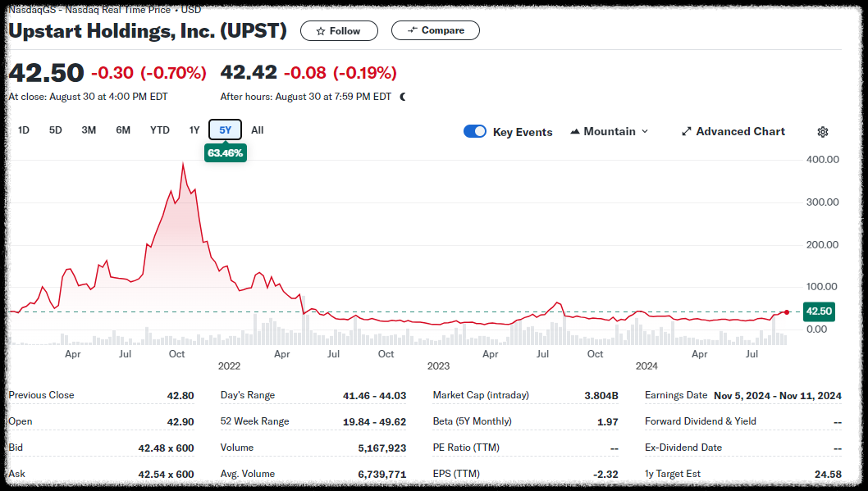This screenshot has height=491, width=868.
Task: Open the Mountain chart type dropdown
Action: point(609,132)
